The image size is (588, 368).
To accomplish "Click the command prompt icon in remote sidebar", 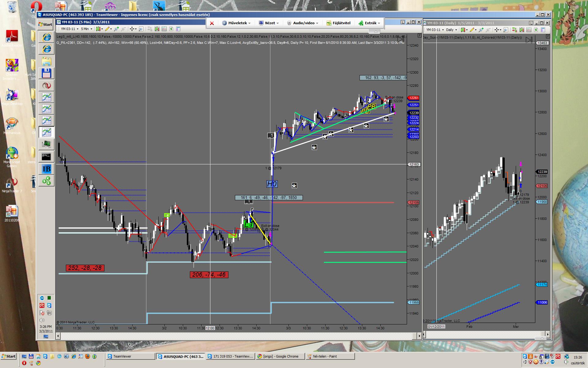I will 46,157.
